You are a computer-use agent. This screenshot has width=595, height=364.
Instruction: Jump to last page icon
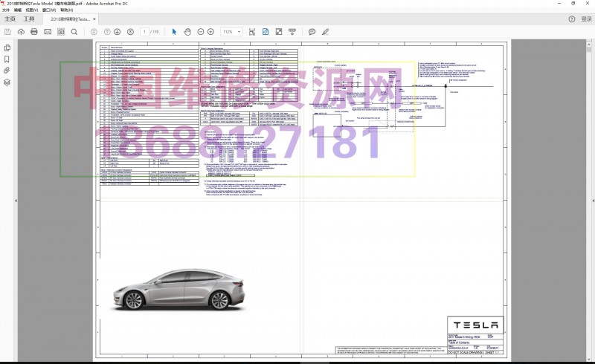click(131, 32)
